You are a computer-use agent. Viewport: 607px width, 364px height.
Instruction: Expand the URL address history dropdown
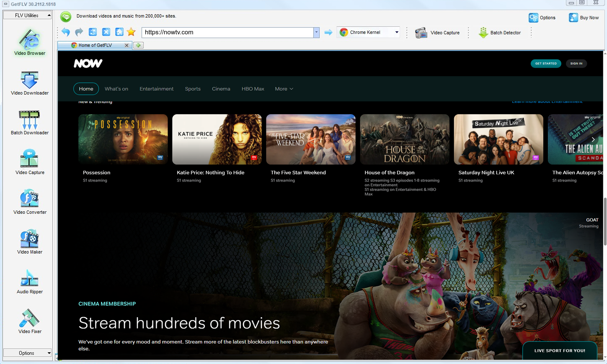(316, 32)
